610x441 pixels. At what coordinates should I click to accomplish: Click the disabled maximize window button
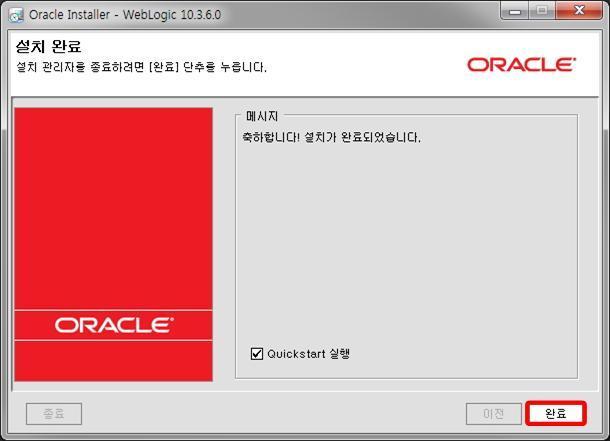coord(542,10)
